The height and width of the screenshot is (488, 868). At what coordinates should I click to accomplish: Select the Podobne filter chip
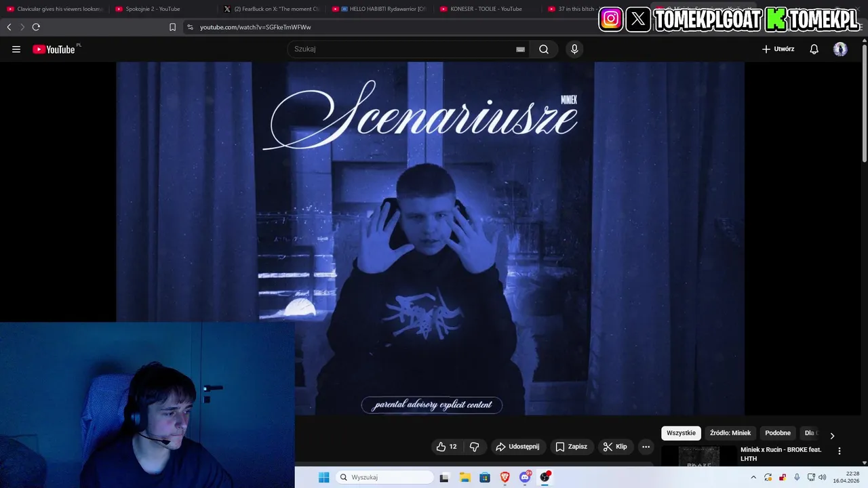(x=778, y=433)
